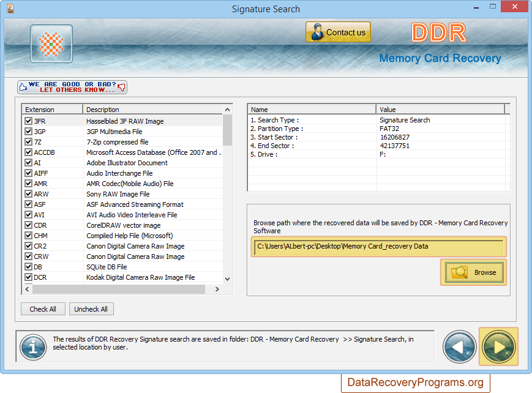
Task: Disable the AMR extension checkbox
Action: 29,183
